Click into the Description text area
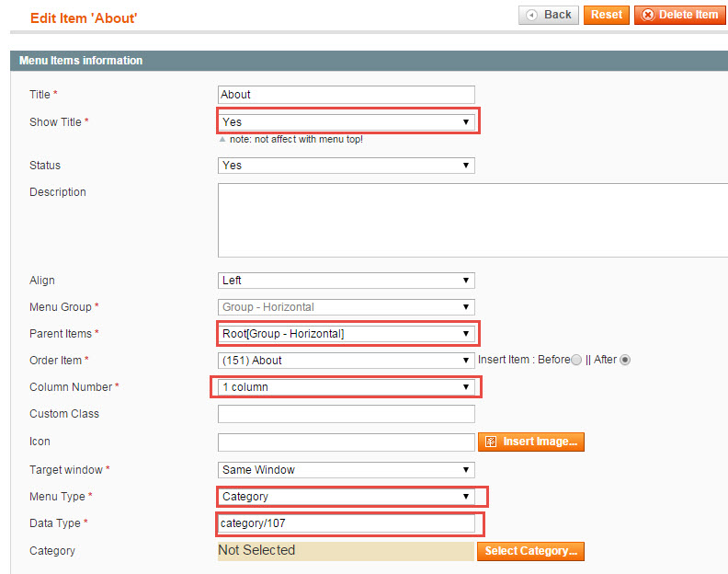728x574 pixels. (472, 220)
